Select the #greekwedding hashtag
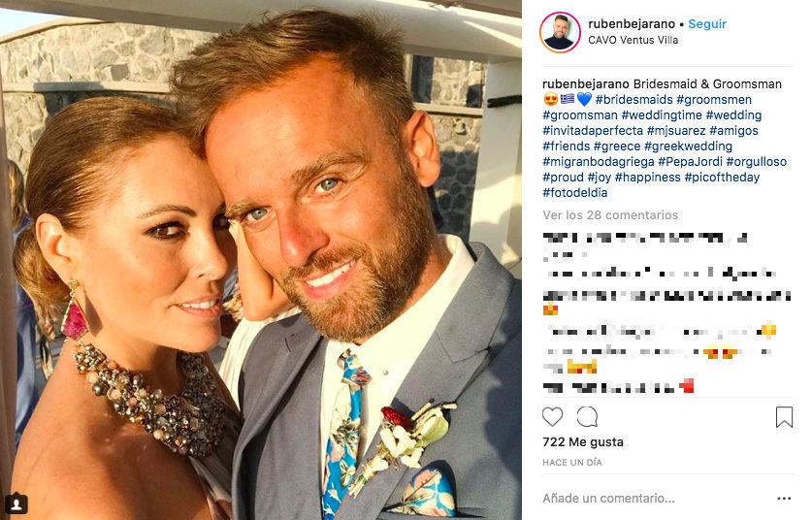This screenshot has height=520, width=812. (x=688, y=146)
